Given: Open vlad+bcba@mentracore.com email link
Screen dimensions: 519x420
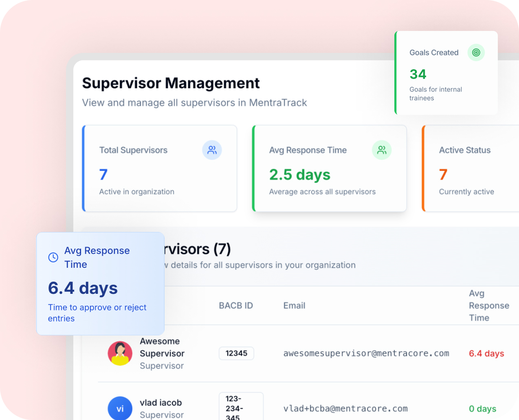Looking at the screenshot, I should pyautogui.click(x=345, y=409).
